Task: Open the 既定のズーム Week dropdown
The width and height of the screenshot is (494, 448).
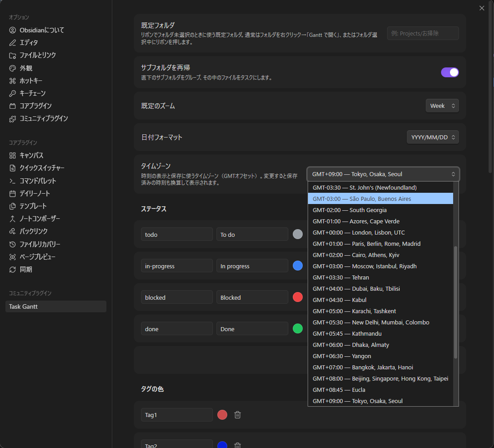Action: tap(442, 106)
